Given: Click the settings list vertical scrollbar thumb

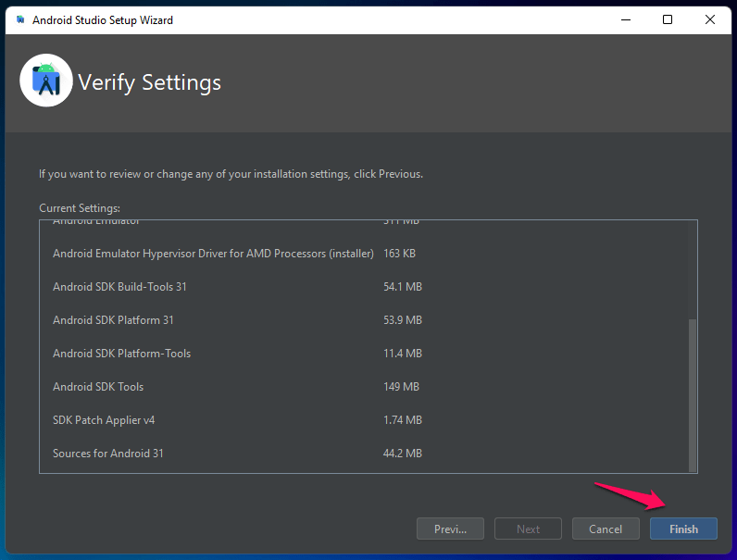Looking at the screenshot, I should click(692, 395).
